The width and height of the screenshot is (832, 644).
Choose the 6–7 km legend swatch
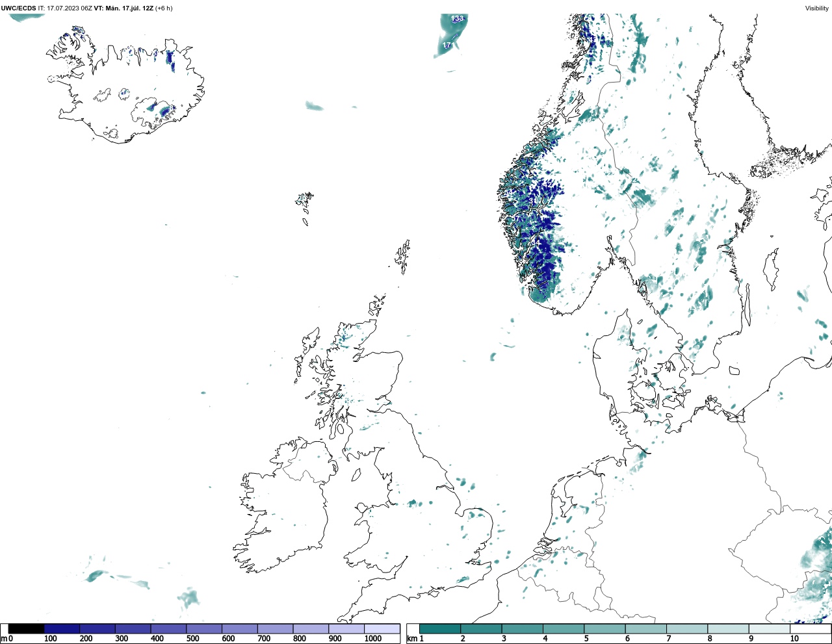tap(645, 629)
